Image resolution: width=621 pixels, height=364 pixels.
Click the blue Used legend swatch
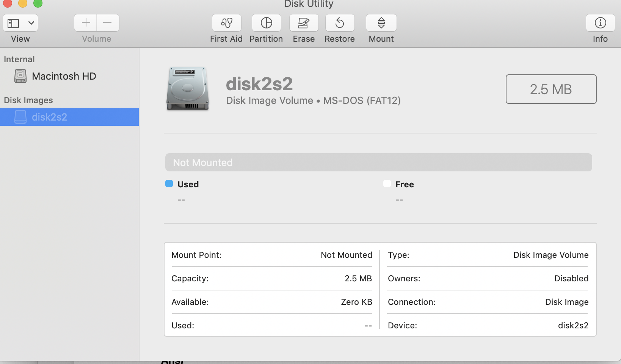[x=169, y=184]
